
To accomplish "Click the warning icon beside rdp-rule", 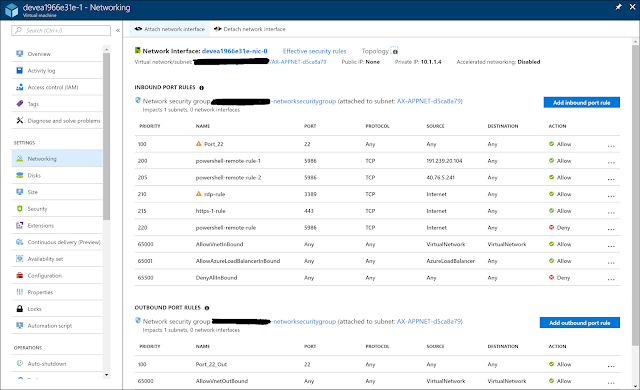I will (x=199, y=194).
